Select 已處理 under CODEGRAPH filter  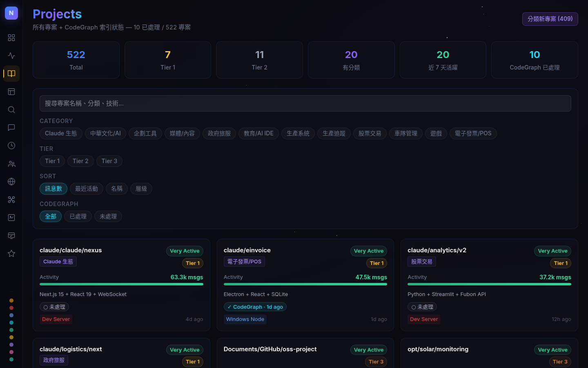[78, 216]
